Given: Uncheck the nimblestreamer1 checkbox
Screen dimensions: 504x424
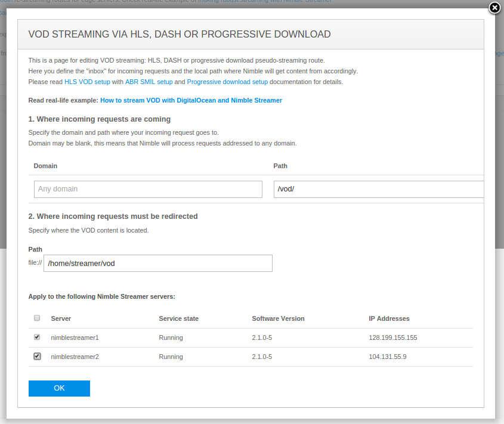Looking at the screenshot, I should point(37,337).
